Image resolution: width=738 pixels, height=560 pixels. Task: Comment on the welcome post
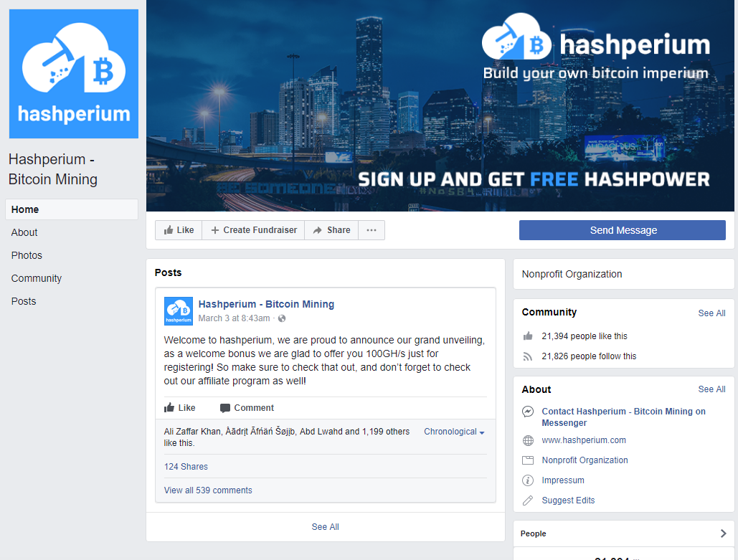click(247, 408)
